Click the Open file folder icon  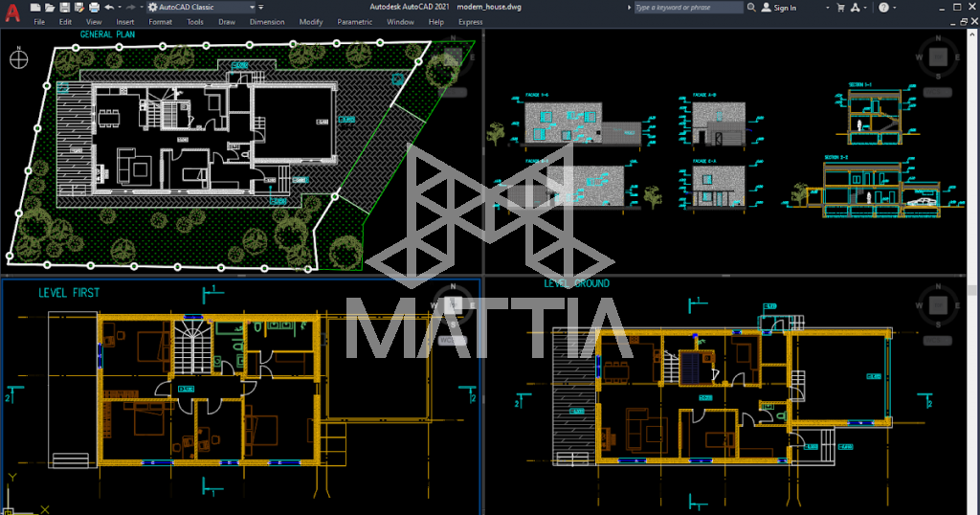click(50, 7)
